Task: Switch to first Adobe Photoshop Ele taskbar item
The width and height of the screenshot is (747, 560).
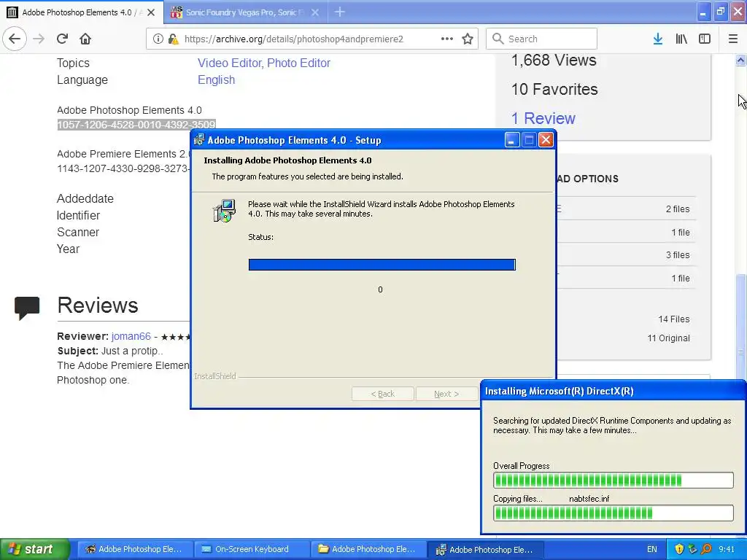Action: tap(133, 549)
